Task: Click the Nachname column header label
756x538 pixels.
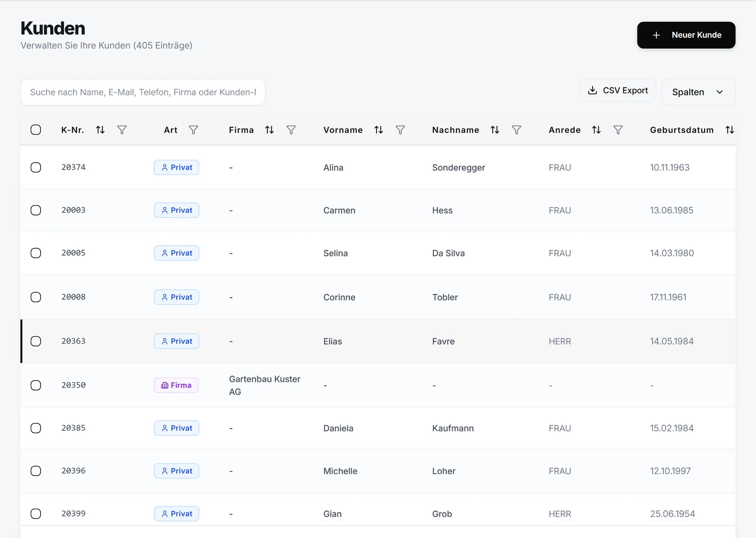Action: (x=455, y=130)
